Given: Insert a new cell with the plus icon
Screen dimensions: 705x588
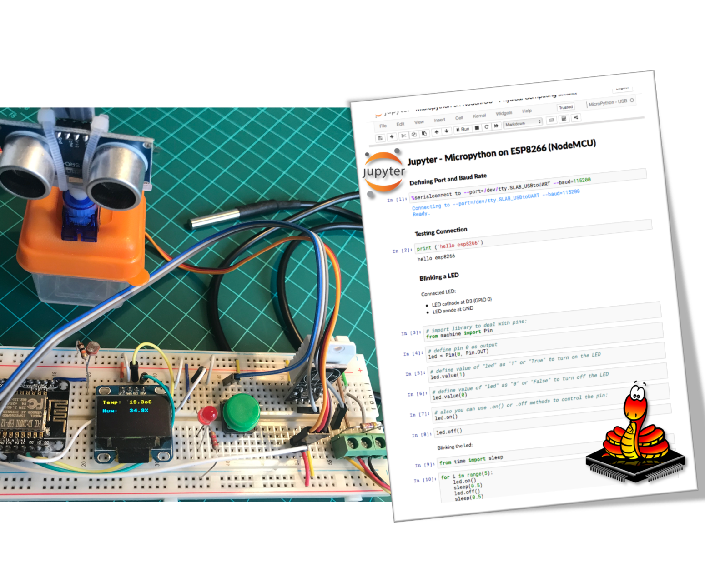Looking at the screenshot, I should coord(392,136).
